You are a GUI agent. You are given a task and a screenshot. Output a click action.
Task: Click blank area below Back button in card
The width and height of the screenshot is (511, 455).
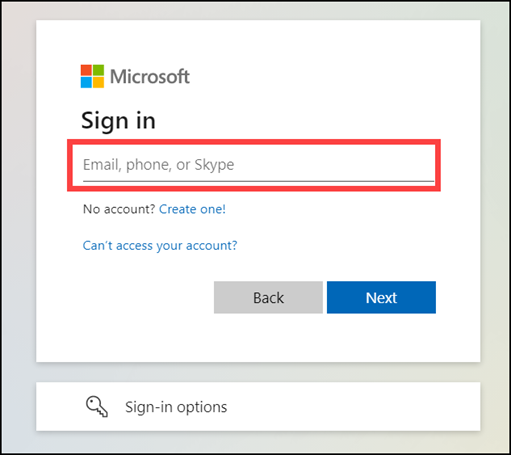pos(268,337)
